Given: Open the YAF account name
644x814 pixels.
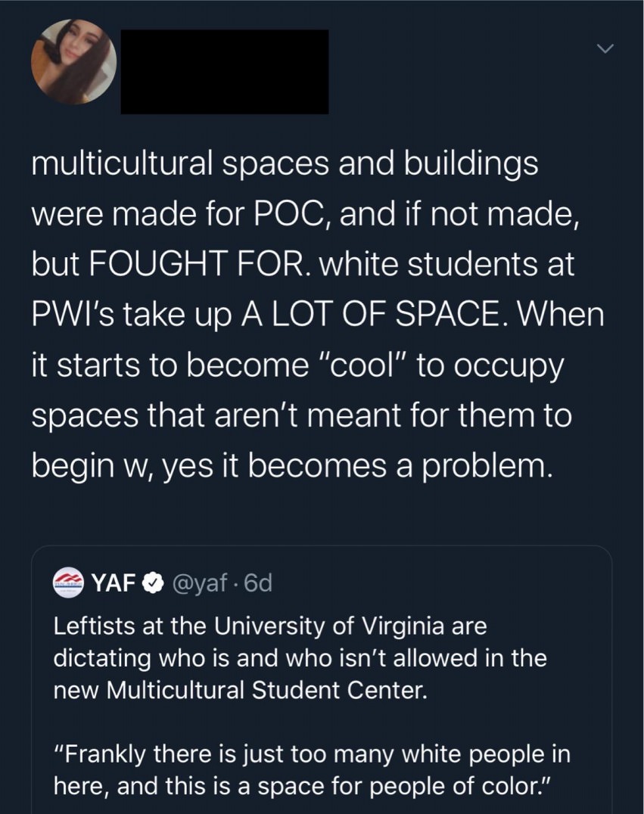Looking at the screenshot, I should pyautogui.click(x=113, y=583).
